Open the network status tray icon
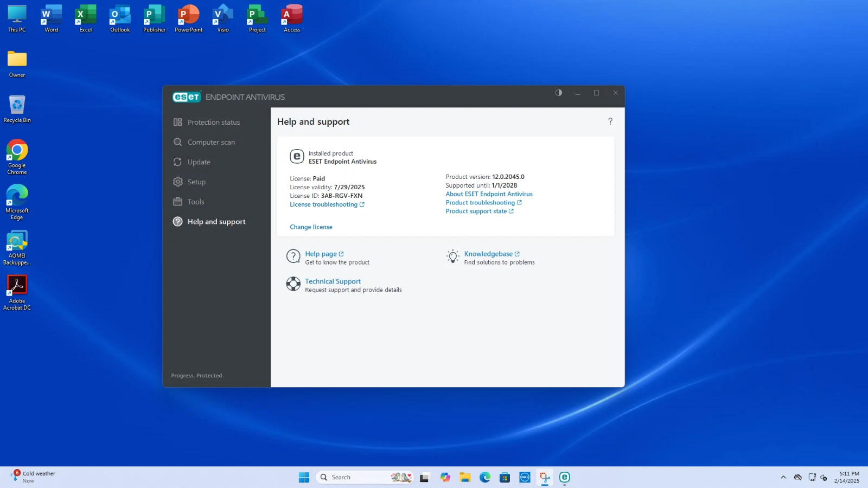Screen dimensions: 868x488 click(812, 477)
